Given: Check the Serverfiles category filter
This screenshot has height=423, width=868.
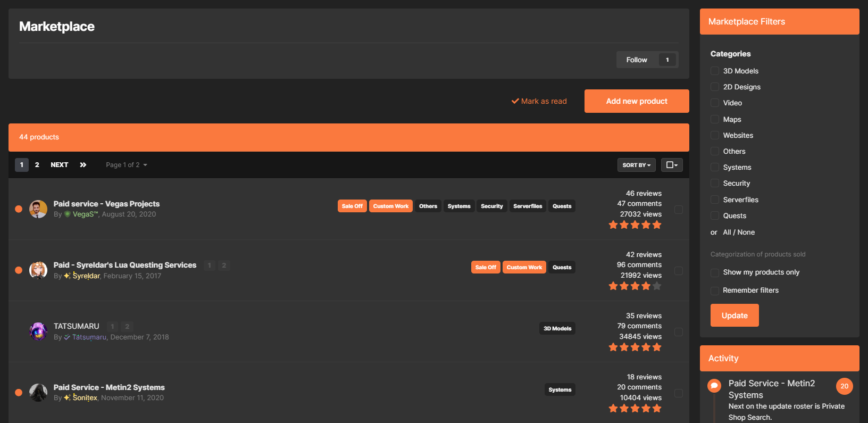Looking at the screenshot, I should pyautogui.click(x=715, y=200).
